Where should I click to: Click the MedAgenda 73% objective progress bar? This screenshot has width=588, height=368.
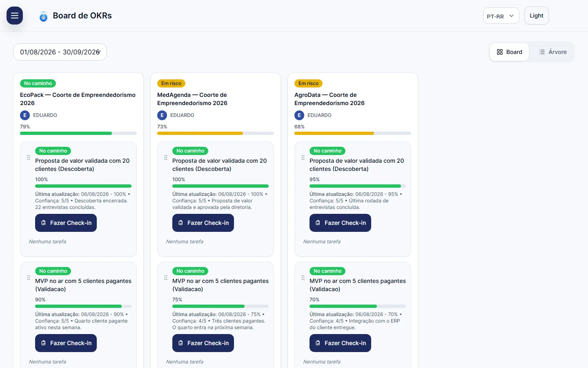216,133
